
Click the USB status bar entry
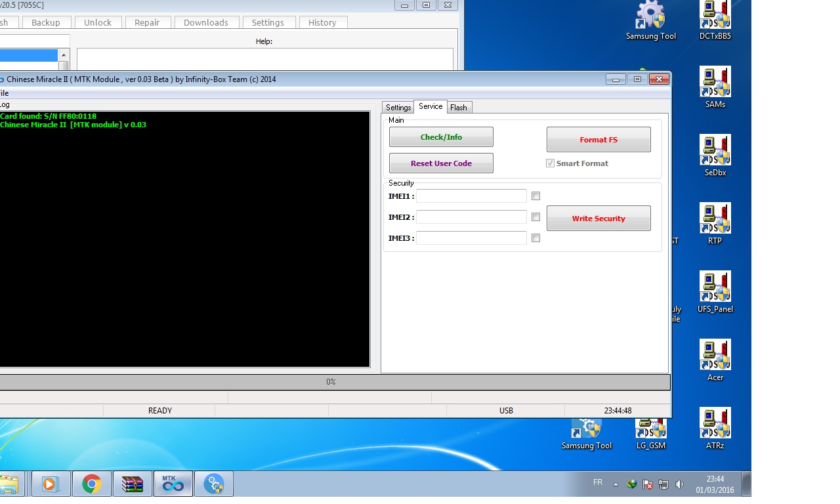(x=506, y=411)
